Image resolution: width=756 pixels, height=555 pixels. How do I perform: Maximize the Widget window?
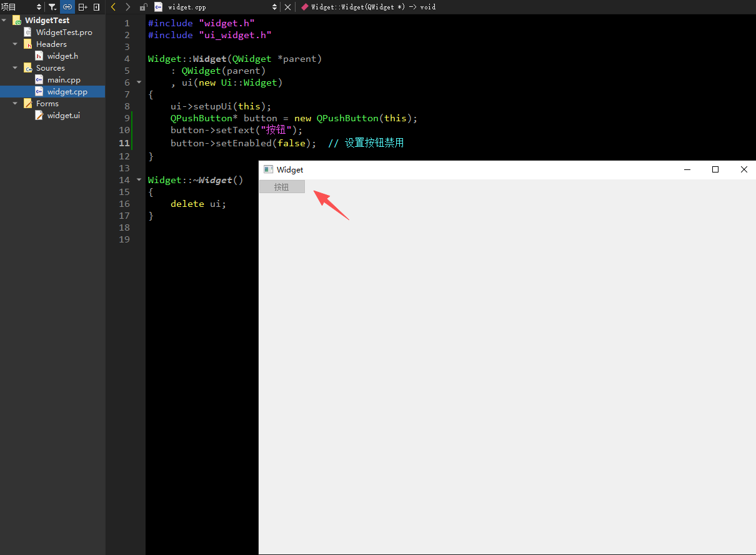click(715, 170)
